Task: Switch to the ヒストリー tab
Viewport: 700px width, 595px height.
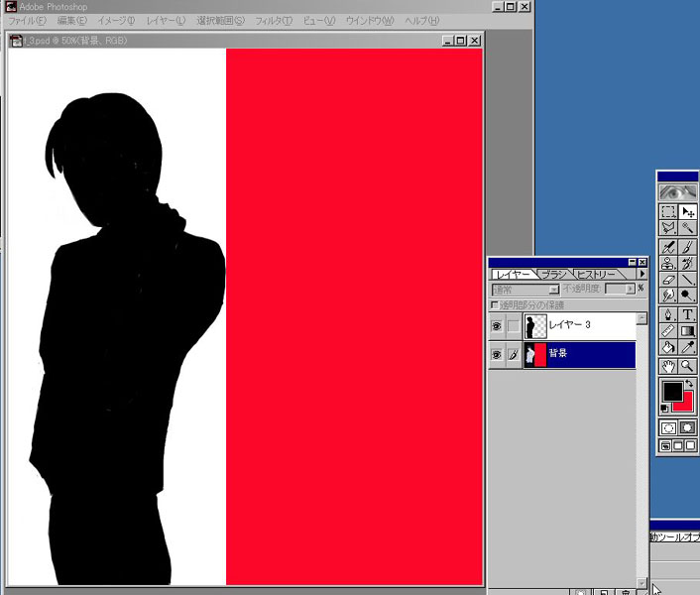Action: (597, 274)
